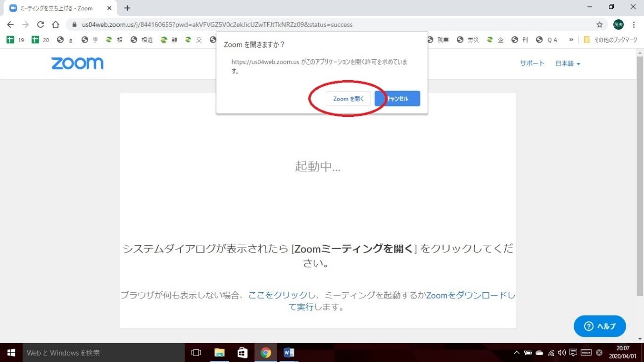This screenshot has height=362, width=644.
Task: Expand the 日本語 language dropdown
Action: click(x=568, y=63)
